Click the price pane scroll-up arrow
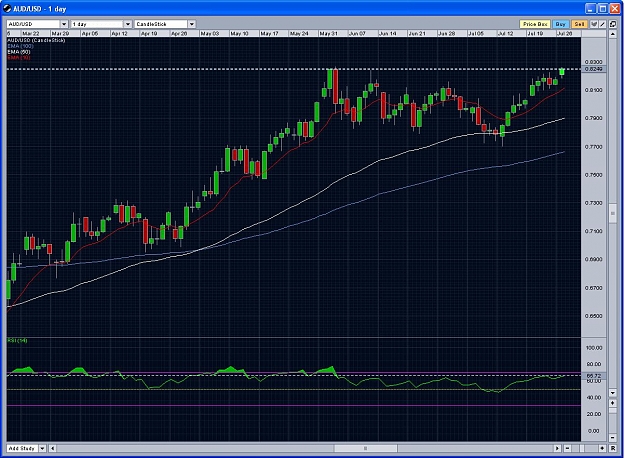This screenshot has width=625, height=458. pyautogui.click(x=613, y=34)
